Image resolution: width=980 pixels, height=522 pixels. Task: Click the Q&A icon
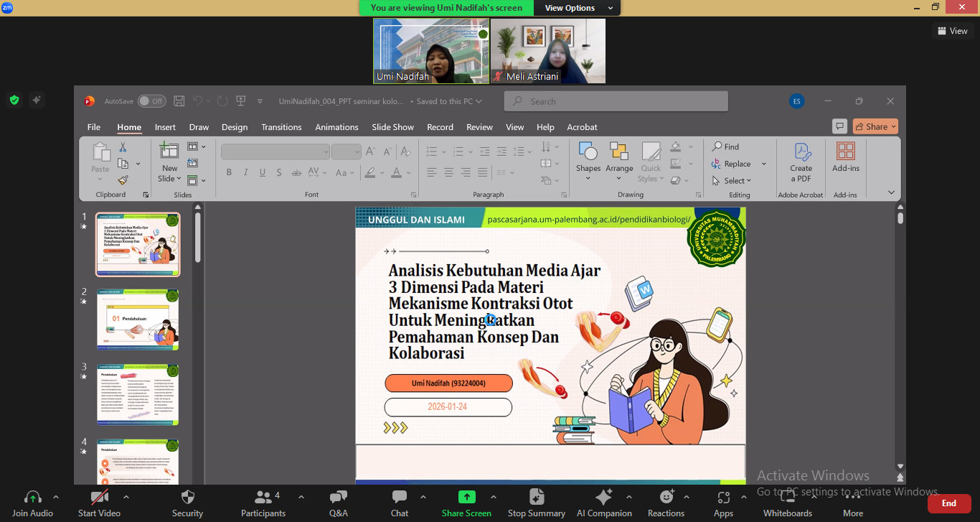[338, 497]
